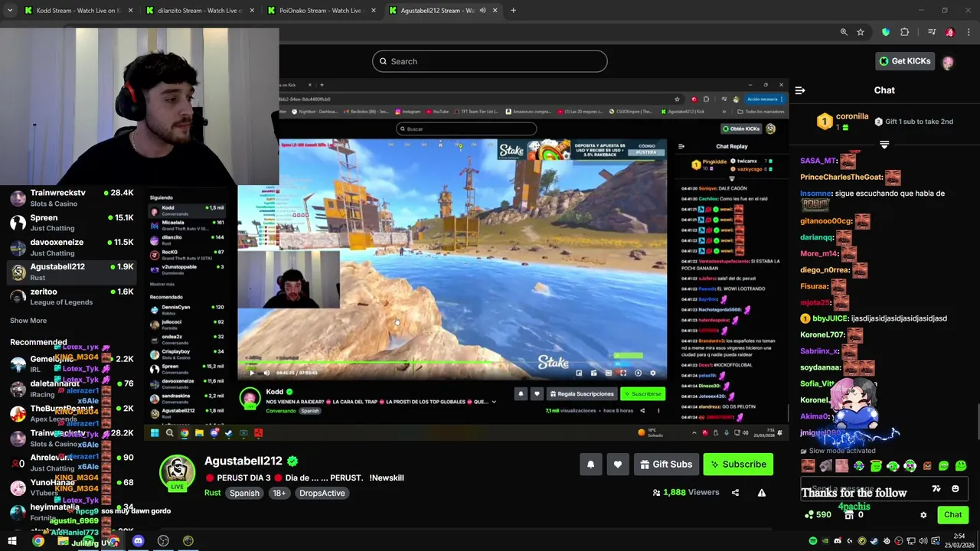The width and height of the screenshot is (980, 551).
Task: Click the DropsActive tag
Action: point(322,493)
